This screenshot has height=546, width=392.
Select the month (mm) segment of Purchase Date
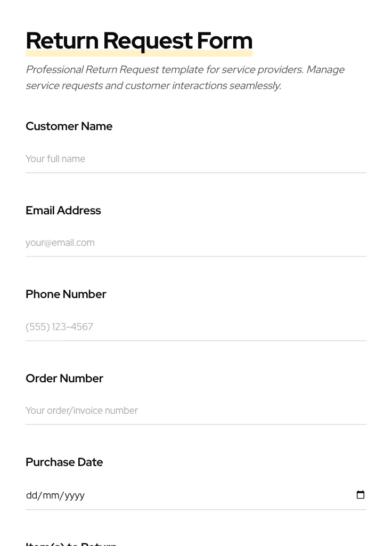click(x=51, y=495)
